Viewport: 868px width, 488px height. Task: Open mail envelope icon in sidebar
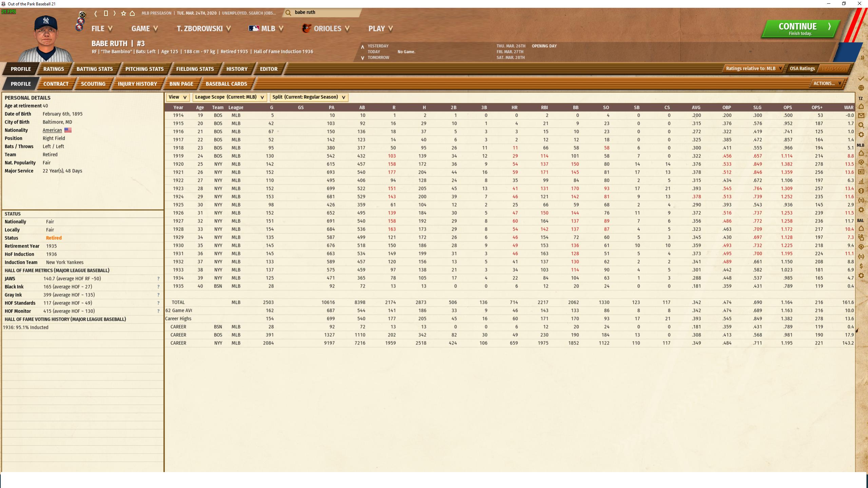[x=861, y=116]
